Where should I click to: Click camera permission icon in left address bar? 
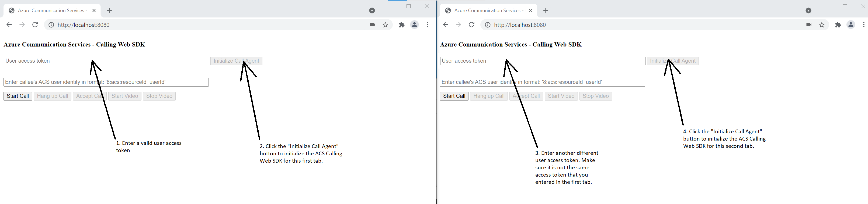(372, 25)
